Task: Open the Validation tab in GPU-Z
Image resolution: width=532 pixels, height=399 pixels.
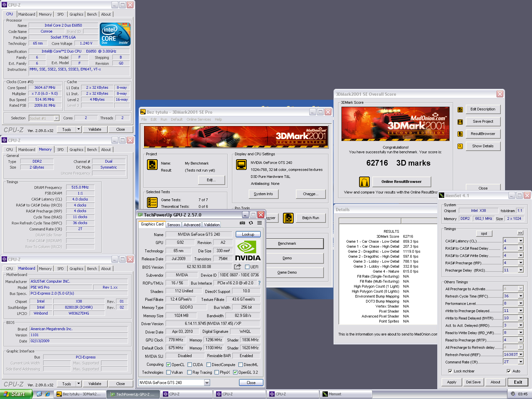Action: [x=212, y=225]
